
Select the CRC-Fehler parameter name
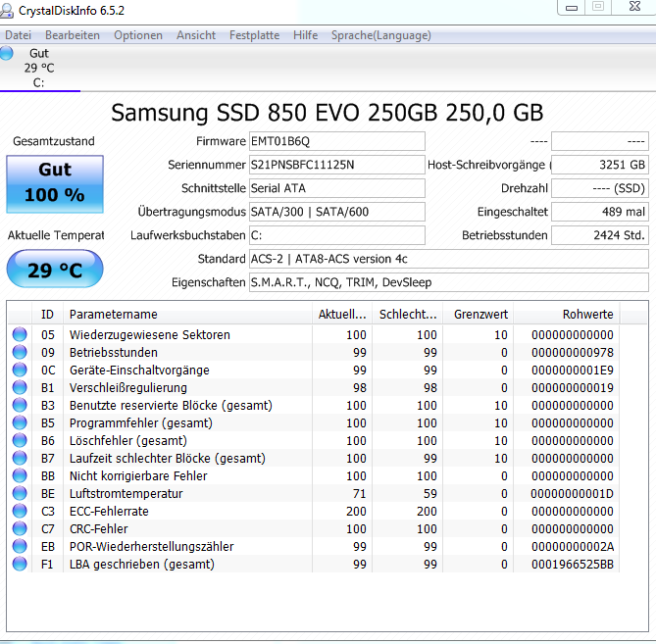pyautogui.click(x=98, y=528)
